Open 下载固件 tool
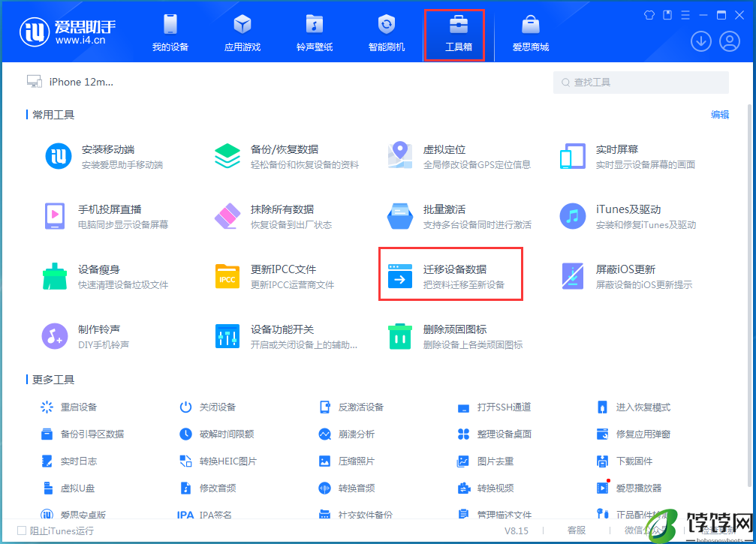This screenshot has width=756, height=544. point(625,461)
